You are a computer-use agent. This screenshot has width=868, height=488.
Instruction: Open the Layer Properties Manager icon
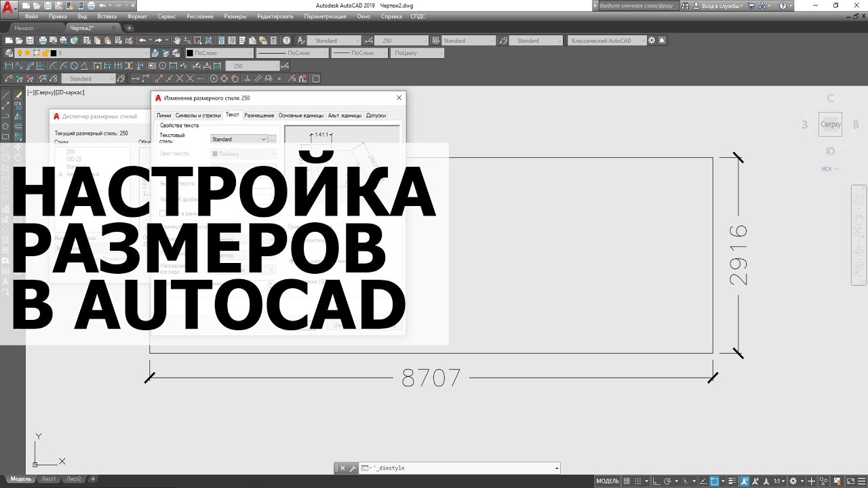coord(9,53)
